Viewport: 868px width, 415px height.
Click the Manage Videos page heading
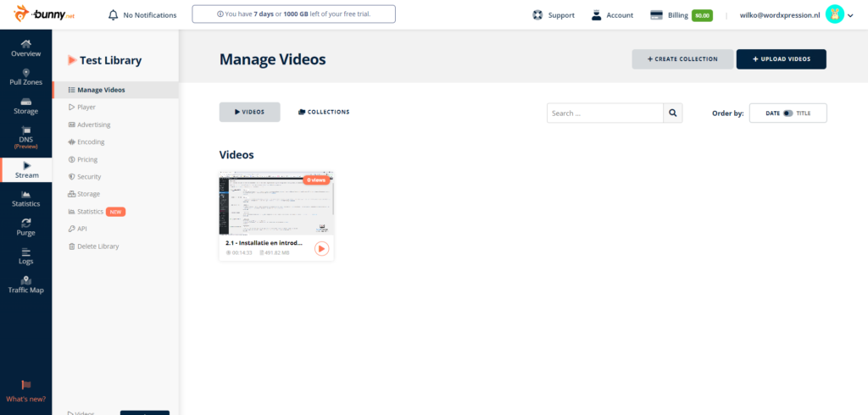click(x=272, y=60)
